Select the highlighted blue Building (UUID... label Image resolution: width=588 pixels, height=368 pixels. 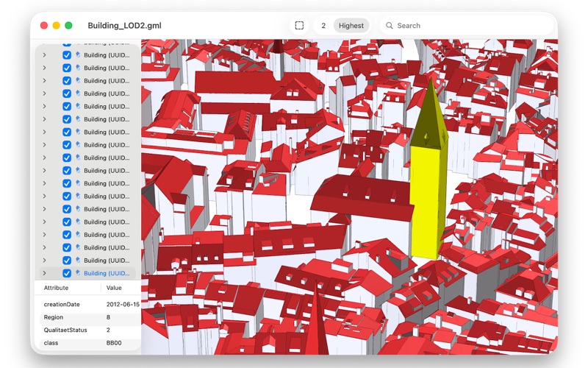[x=107, y=273]
